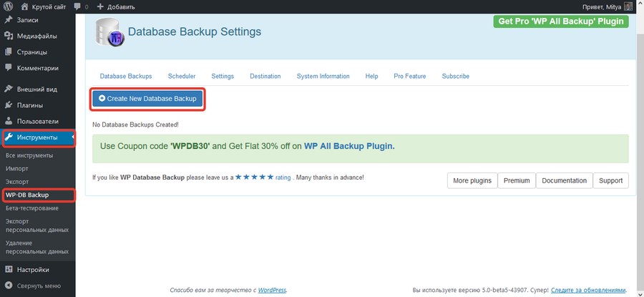The width and height of the screenshot is (644, 297).
Task: Open the WP All Backup Plugin coupon link
Action: pyautogui.click(x=349, y=146)
